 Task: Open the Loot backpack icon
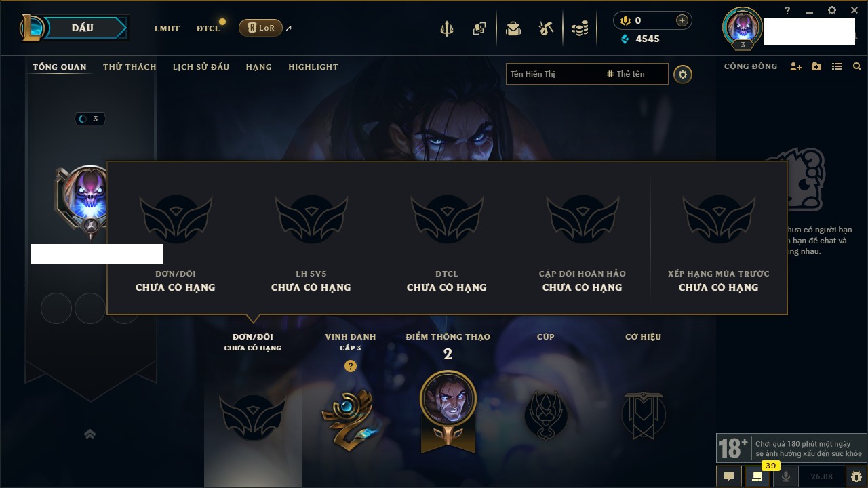[x=513, y=28]
